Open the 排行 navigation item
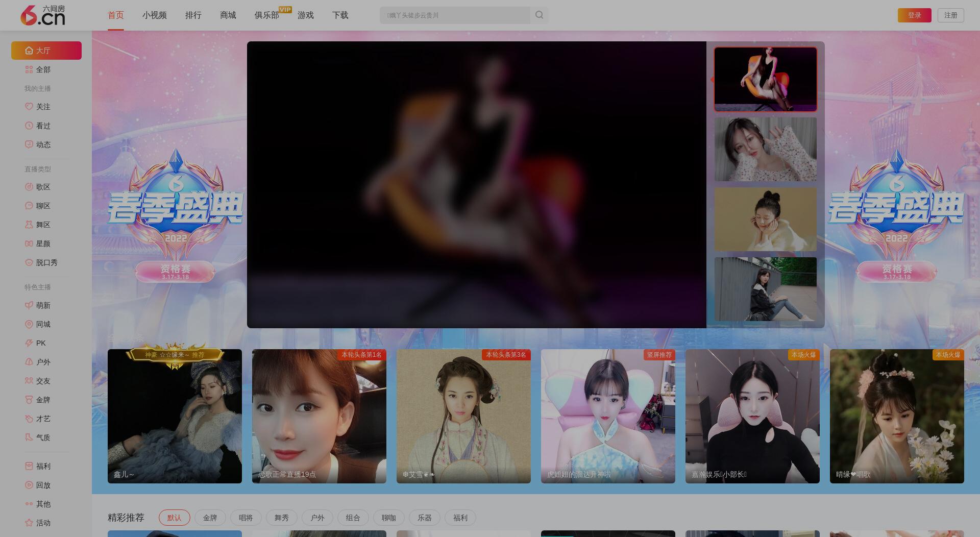This screenshot has width=980, height=537. [193, 15]
